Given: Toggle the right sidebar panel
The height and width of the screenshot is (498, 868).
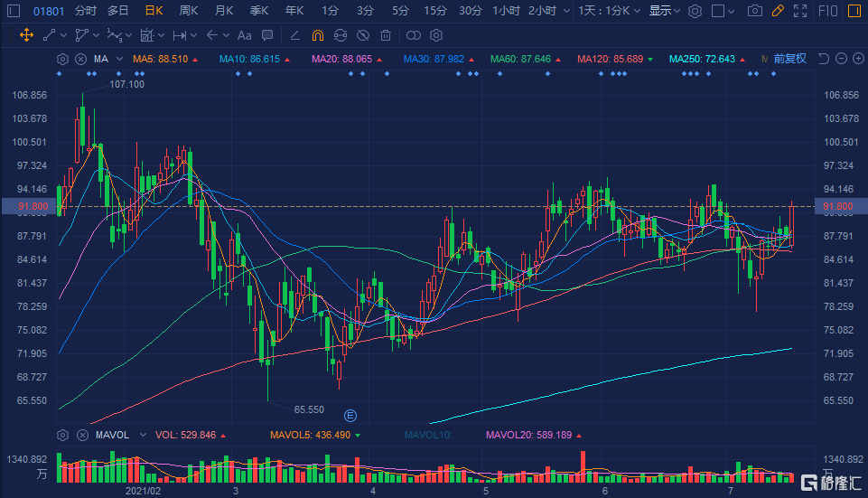Looking at the screenshot, I should click(851, 11).
